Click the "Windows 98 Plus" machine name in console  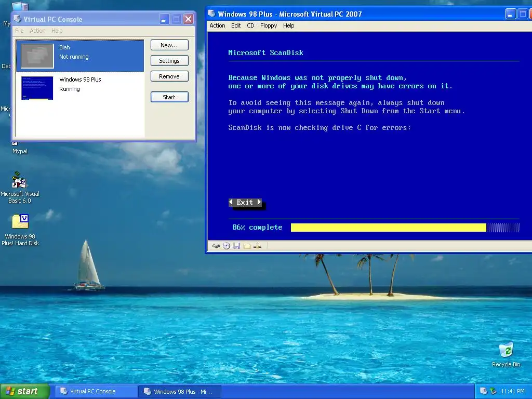click(80, 79)
